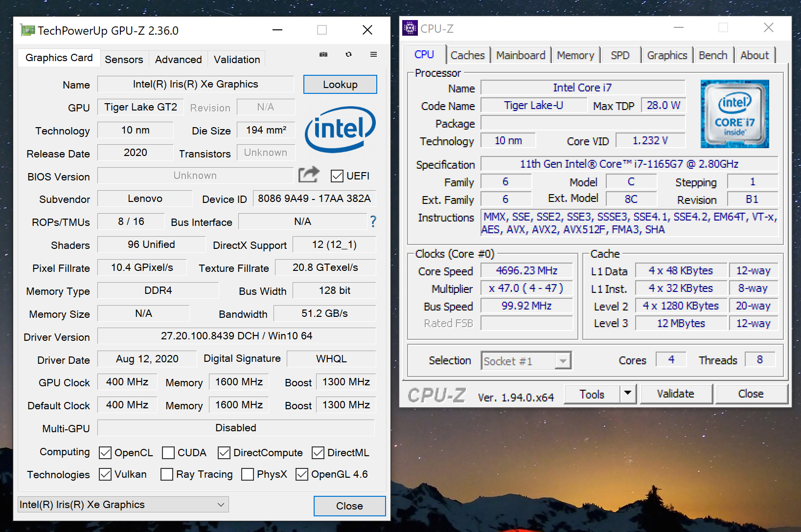The width and height of the screenshot is (801, 532).
Task: Click the BIOS export share icon
Action: tap(309, 174)
